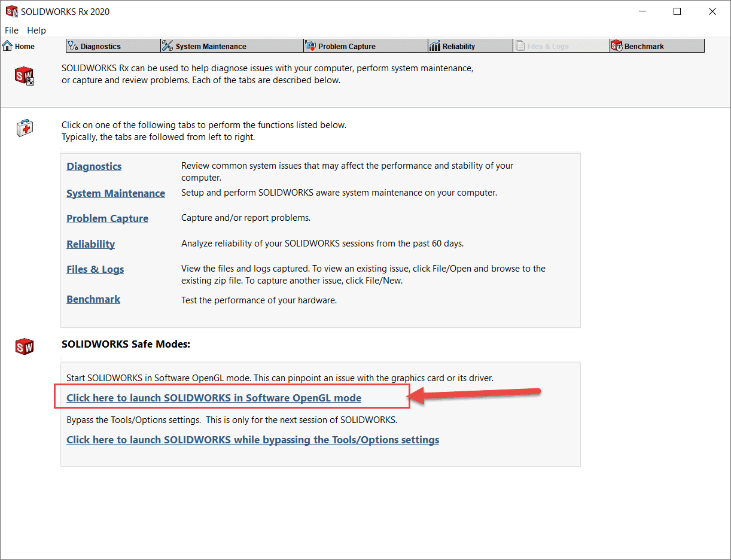Launch SOLIDWORKS bypassing Tools/Options settings
731x560 pixels.
click(x=252, y=440)
